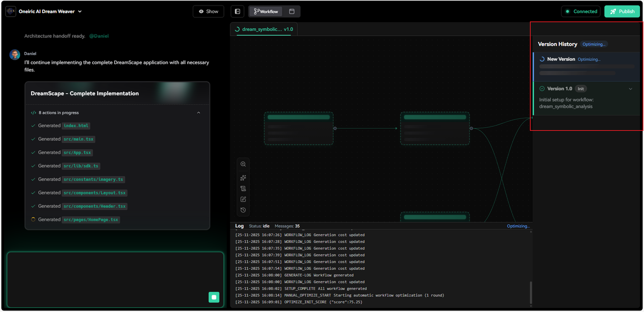Toggle the Show eye button
Screen dimensions: 644x312
(208, 12)
